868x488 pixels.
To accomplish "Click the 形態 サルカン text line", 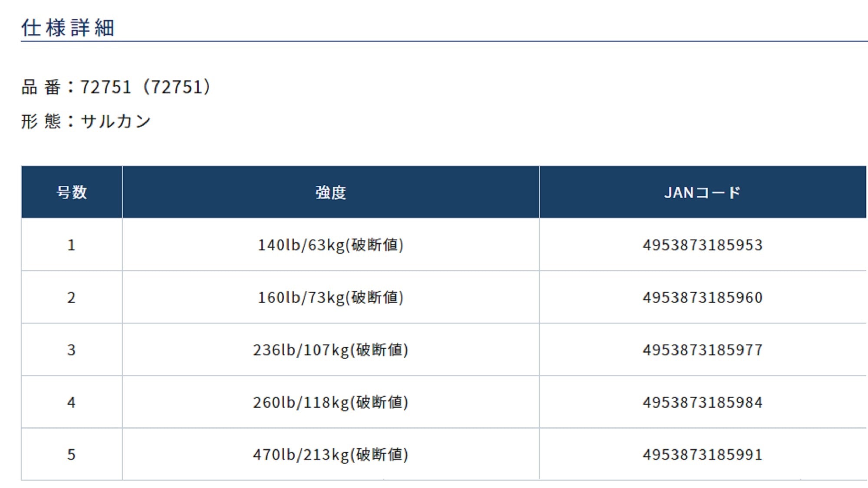I will (86, 121).
